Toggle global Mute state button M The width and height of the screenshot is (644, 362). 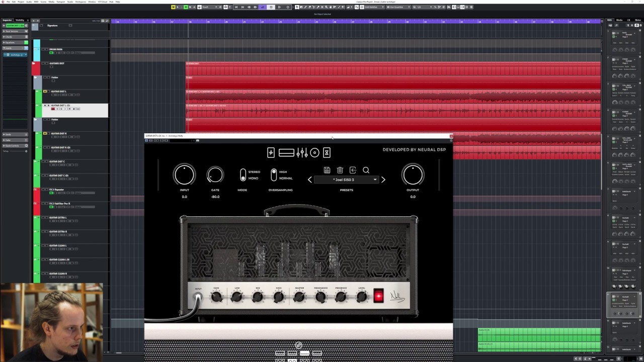tap(173, 7)
